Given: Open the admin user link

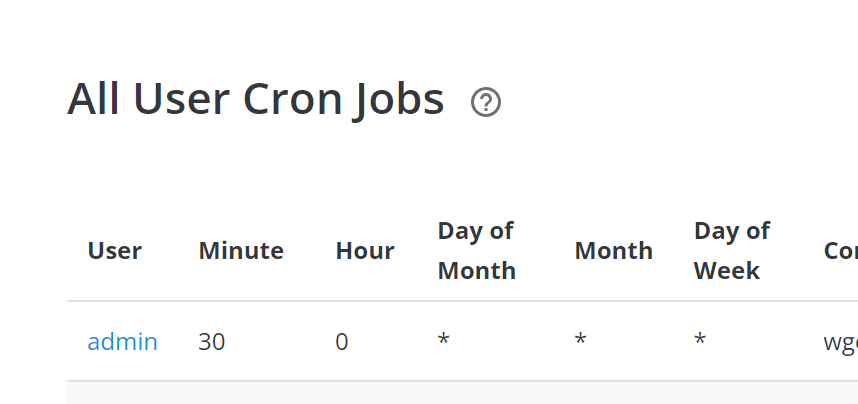Looking at the screenshot, I should (x=123, y=342).
